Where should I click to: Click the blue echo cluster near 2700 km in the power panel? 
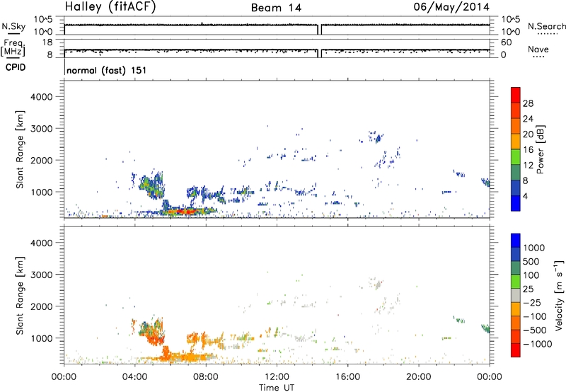click(x=378, y=138)
